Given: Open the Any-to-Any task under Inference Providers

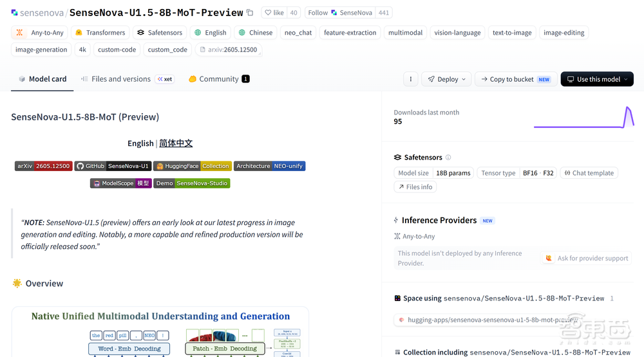Looking at the screenshot, I should [x=414, y=236].
